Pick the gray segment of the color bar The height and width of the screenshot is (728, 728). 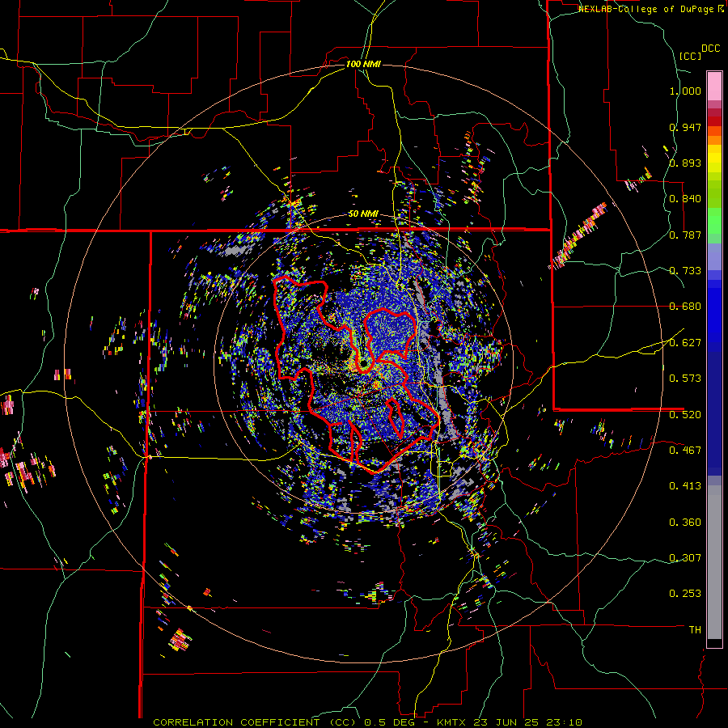(x=714, y=562)
